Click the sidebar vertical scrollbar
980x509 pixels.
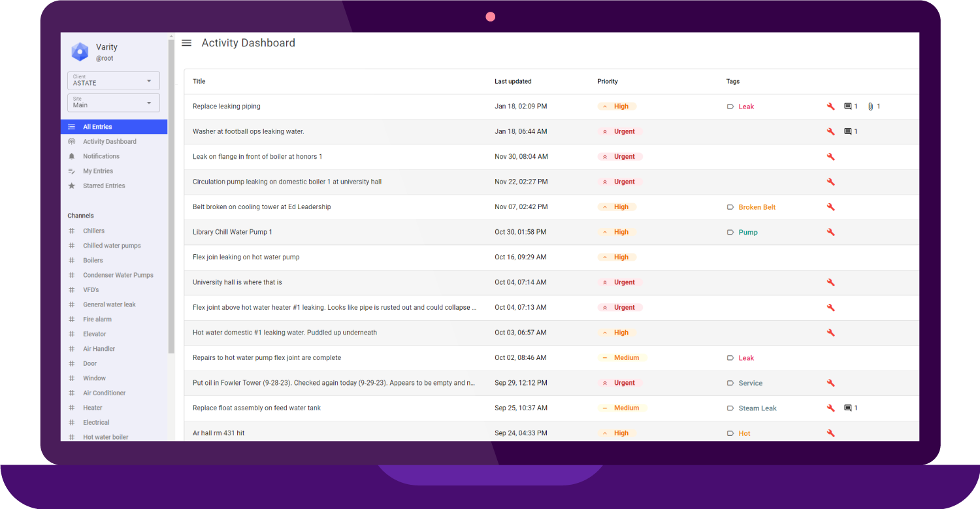(x=171, y=196)
